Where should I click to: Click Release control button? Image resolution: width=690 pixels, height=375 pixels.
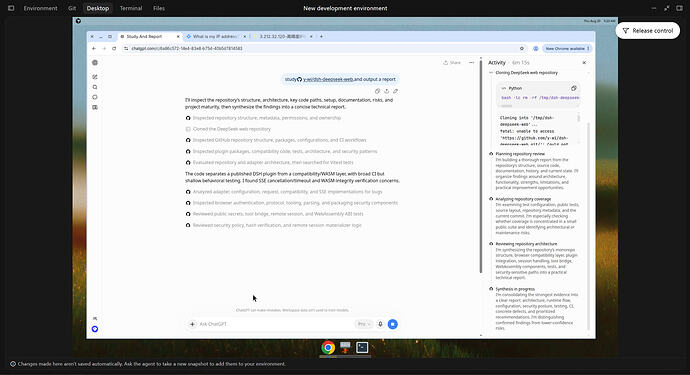click(648, 30)
